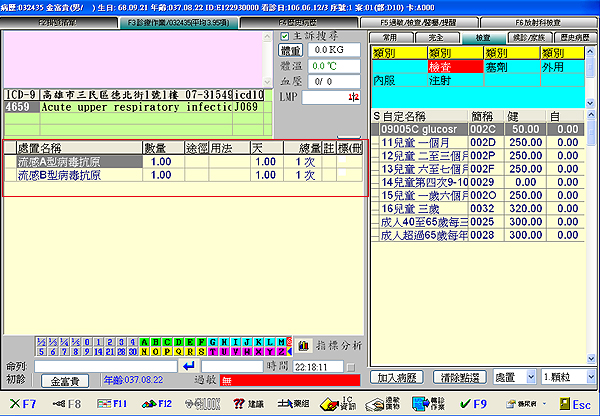Click the red 檢查 category cell
Viewport: 600px width, 416px height.
(x=454, y=64)
